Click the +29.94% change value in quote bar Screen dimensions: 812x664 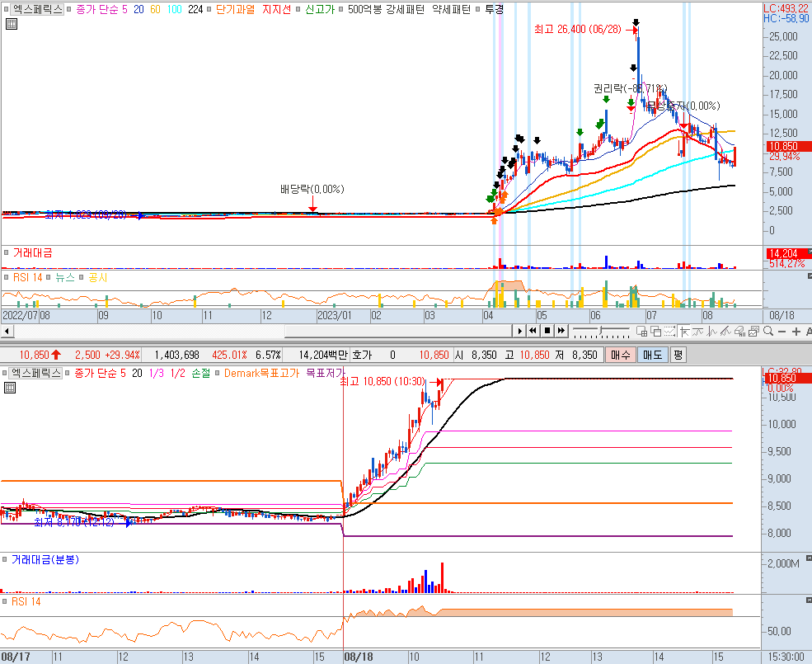tap(122, 355)
